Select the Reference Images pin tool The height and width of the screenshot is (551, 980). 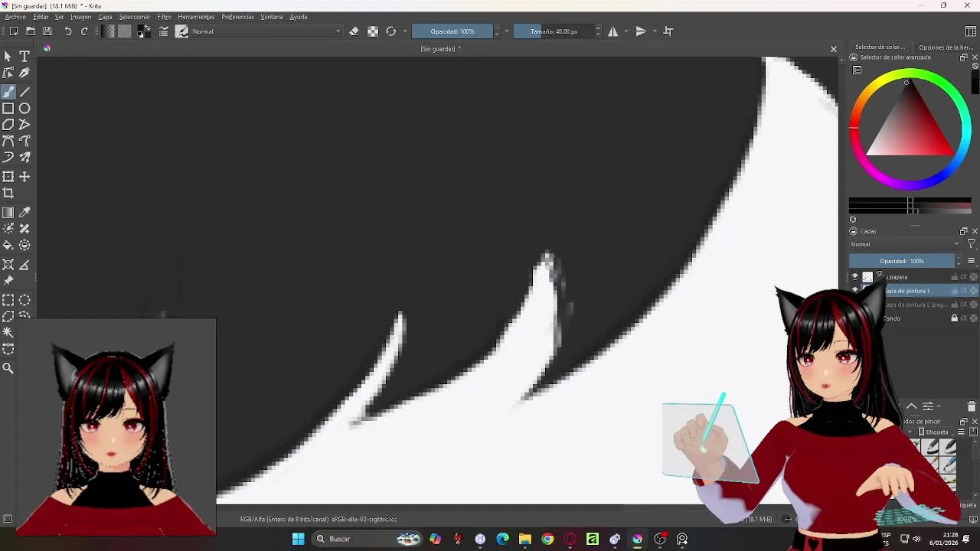click(x=8, y=281)
